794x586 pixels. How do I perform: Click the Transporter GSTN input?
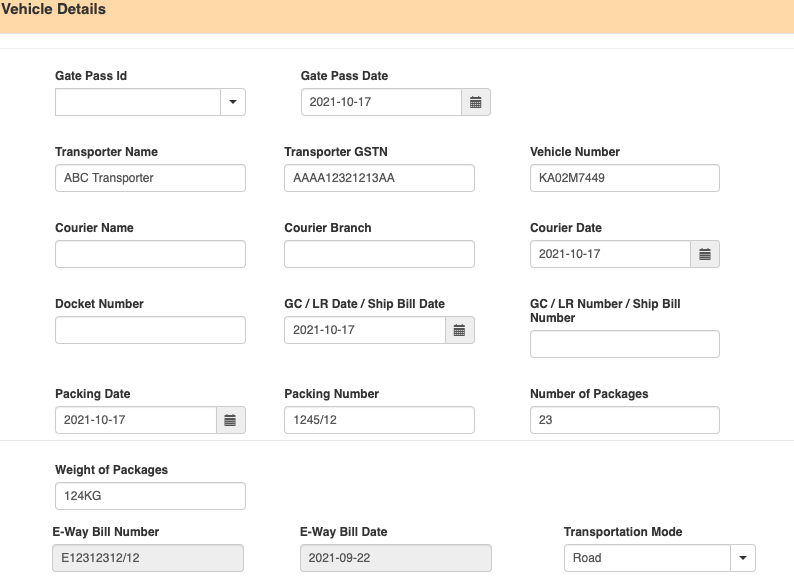[379, 178]
